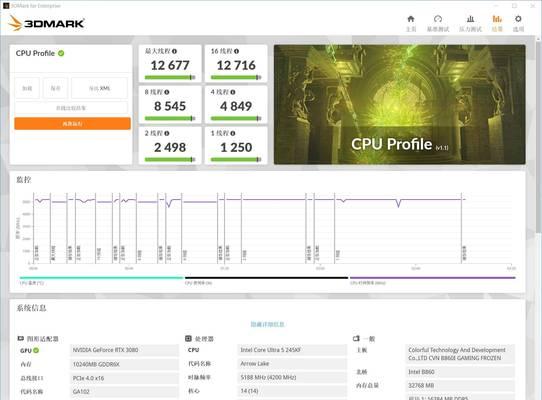Screen dimensions: 542x400
Task: Click the info icon next to 16 threads
Action: 236,51
